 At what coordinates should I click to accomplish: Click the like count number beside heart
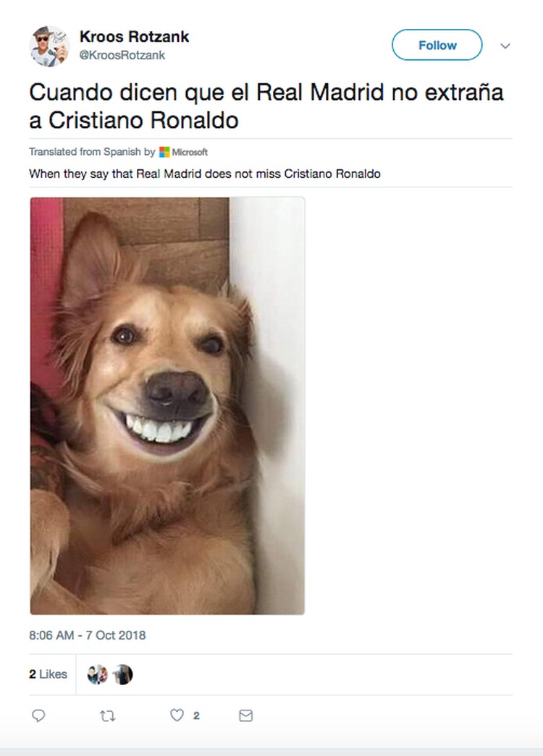(196, 716)
